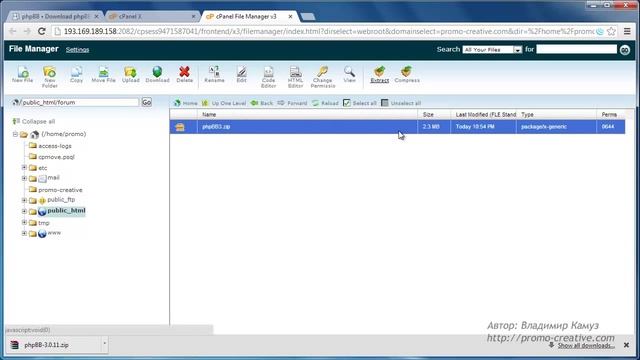Click the Select all checkbox icon
The height and width of the screenshot is (360, 640).
point(347,103)
